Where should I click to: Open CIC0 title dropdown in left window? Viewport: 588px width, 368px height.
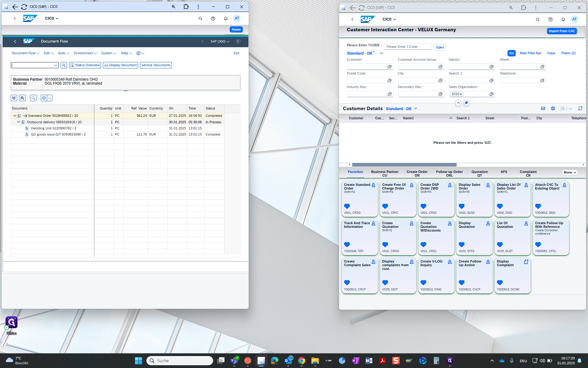52,18
